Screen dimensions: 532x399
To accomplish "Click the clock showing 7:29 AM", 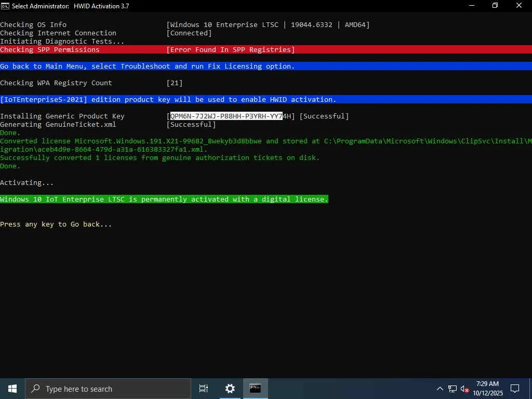I will pyautogui.click(x=487, y=384).
